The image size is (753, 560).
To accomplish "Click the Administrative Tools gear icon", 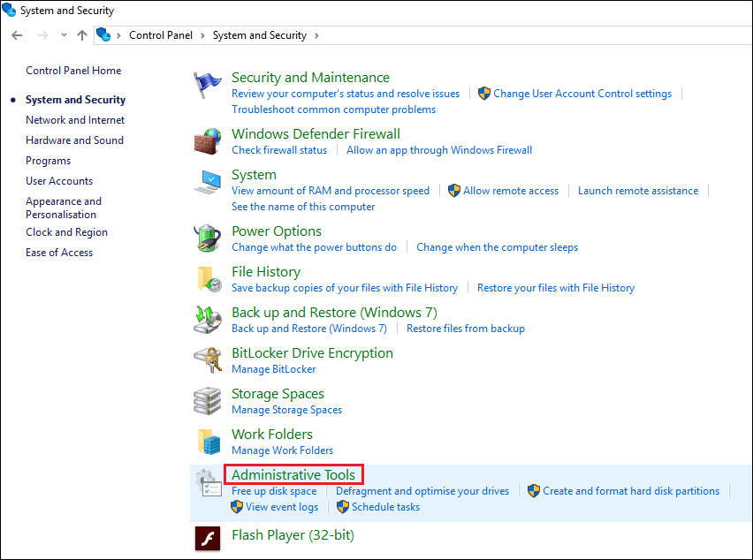I will click(x=209, y=483).
